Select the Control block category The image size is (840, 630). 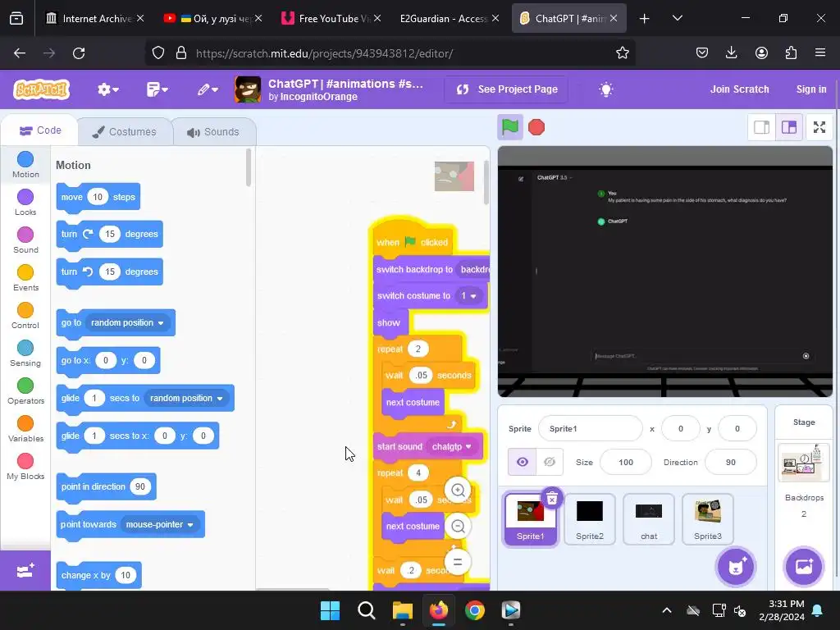[25, 316]
